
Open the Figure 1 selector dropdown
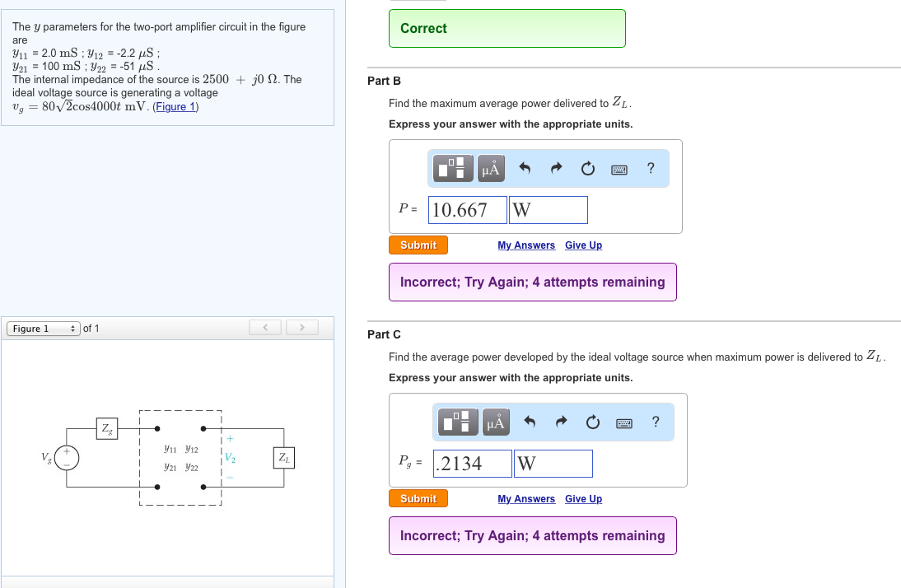[x=43, y=329]
